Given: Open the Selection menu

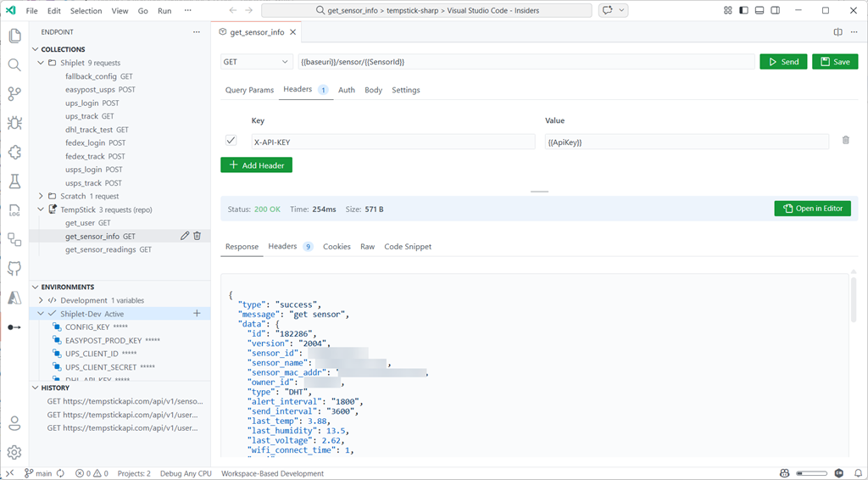Looking at the screenshot, I should [86, 10].
